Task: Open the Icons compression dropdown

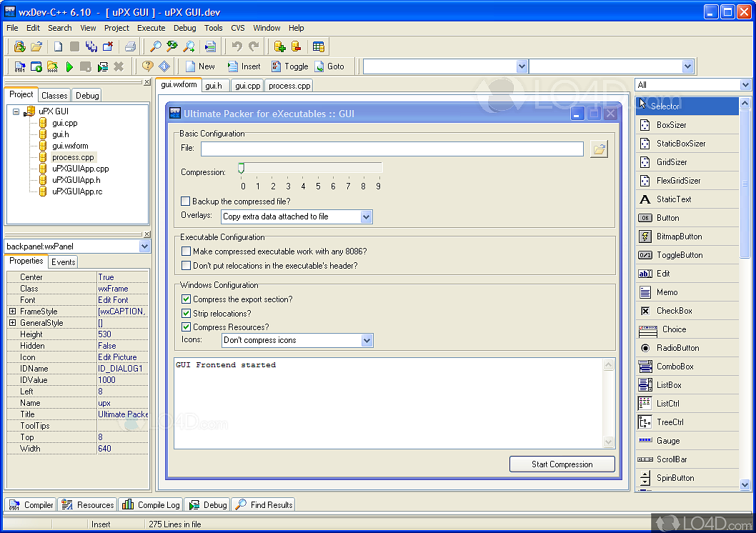Action: (366, 341)
